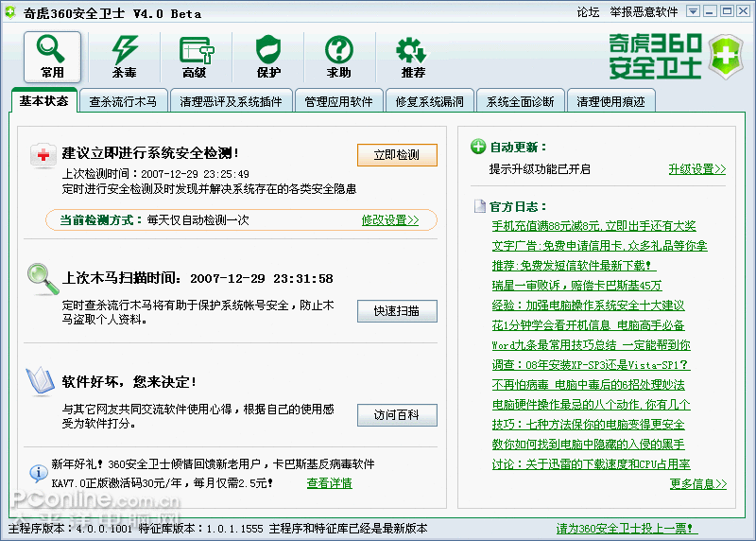
Task: Minimize the 360安全卫士 window
Action: [710, 11]
